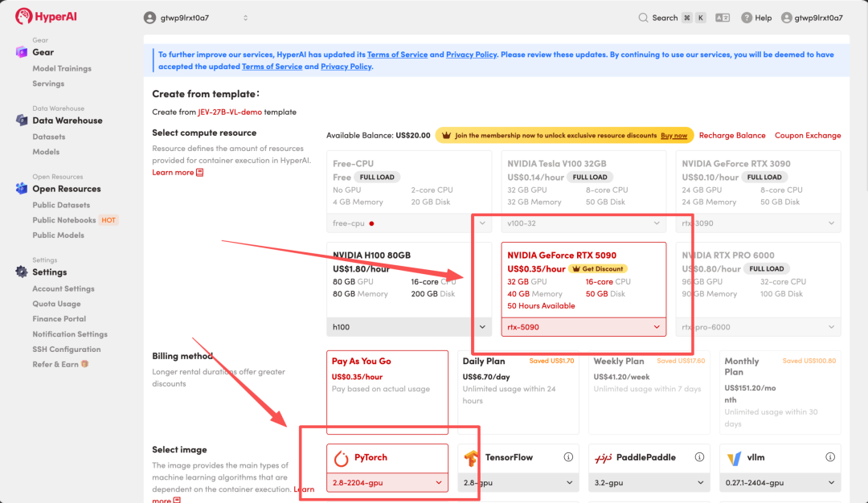This screenshot has width=868, height=503.
Task: Click the Open Resources sidebar icon
Action: [22, 189]
